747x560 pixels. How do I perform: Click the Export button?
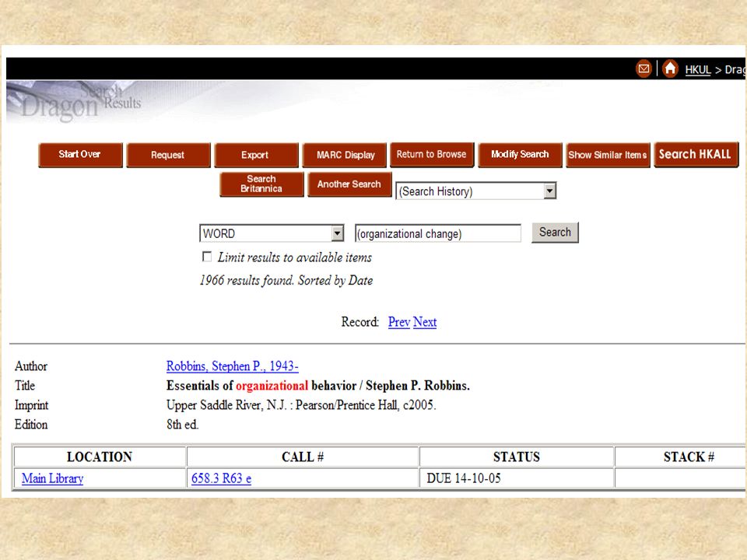pyautogui.click(x=256, y=155)
